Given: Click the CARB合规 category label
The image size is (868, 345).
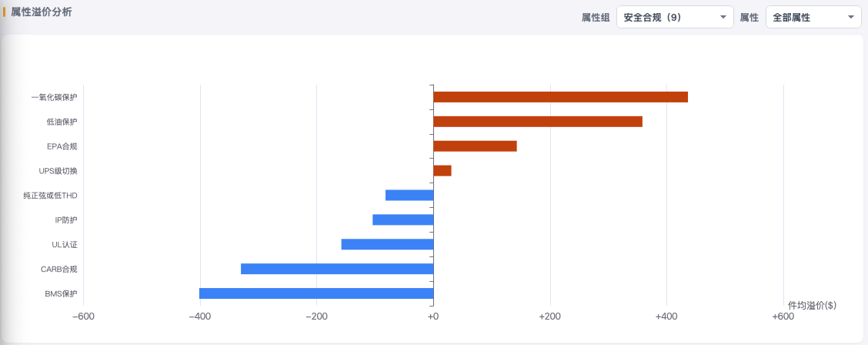Looking at the screenshot, I should [x=58, y=269].
